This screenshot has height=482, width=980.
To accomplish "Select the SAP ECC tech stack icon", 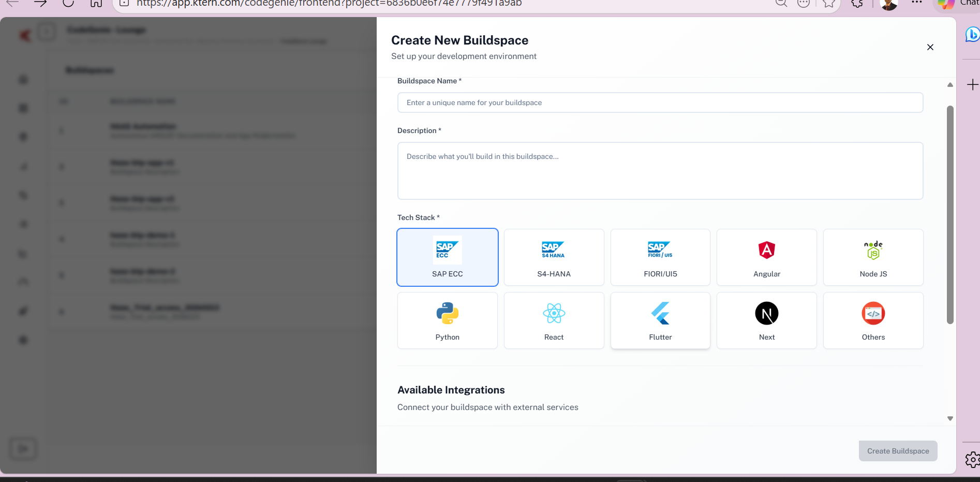I will (448, 250).
